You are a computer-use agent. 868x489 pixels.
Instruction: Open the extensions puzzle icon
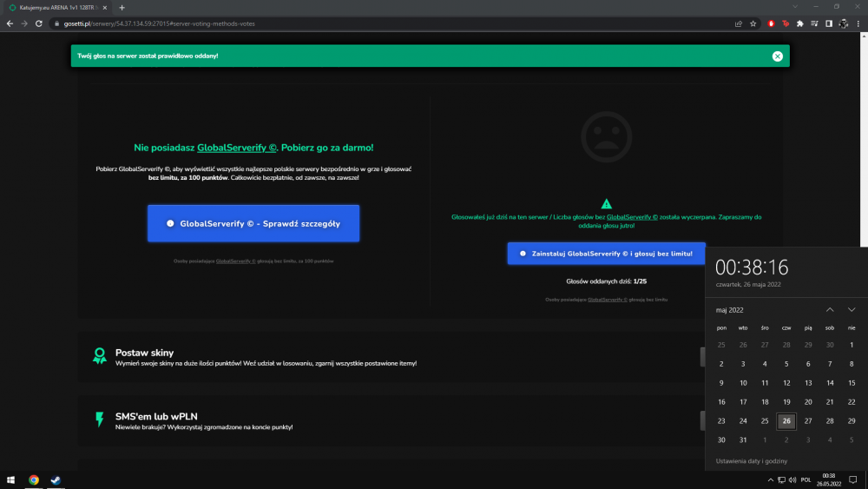[x=800, y=23]
